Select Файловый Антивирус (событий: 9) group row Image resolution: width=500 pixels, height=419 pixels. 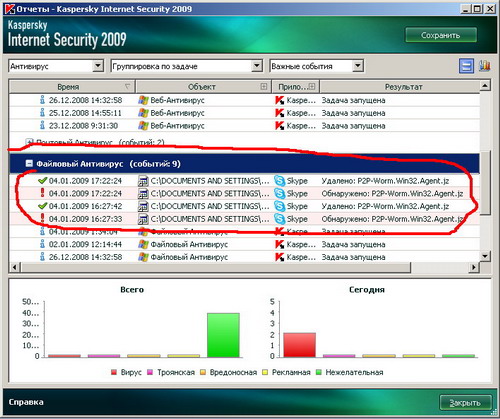coord(244,163)
